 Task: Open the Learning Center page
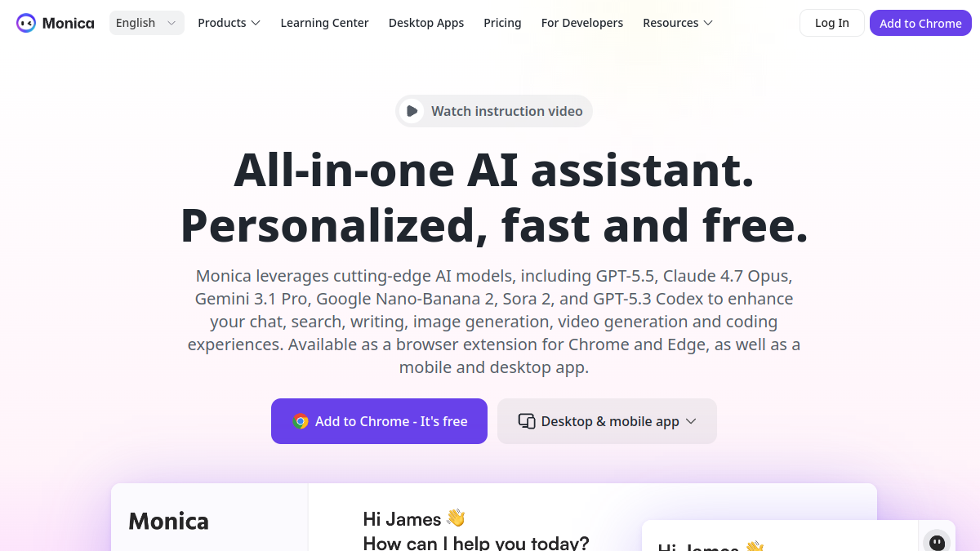point(325,23)
